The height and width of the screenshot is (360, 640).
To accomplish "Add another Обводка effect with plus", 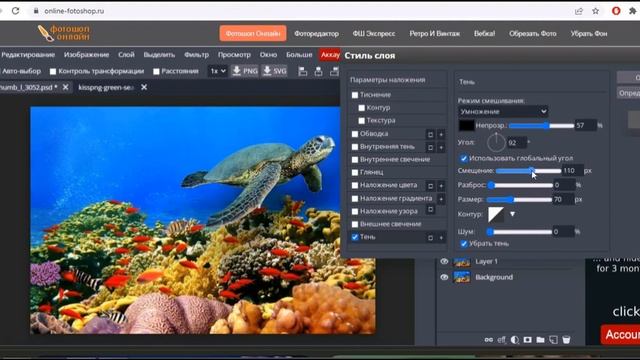I will click(x=441, y=134).
